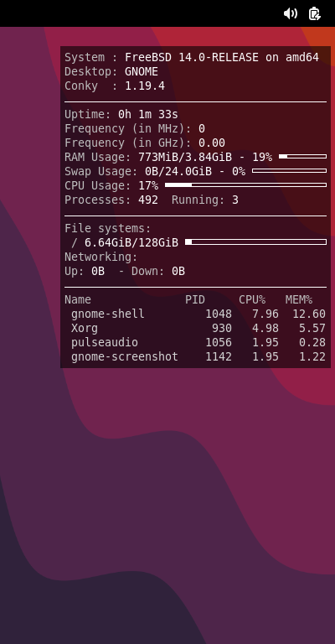Click the CPU Usage progress bar

click(245, 185)
